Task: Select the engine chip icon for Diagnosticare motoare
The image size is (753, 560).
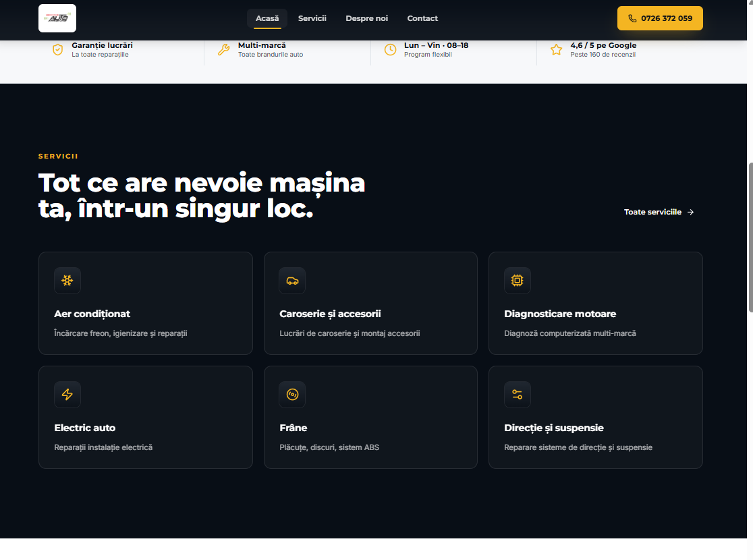Action: pyautogui.click(x=517, y=280)
